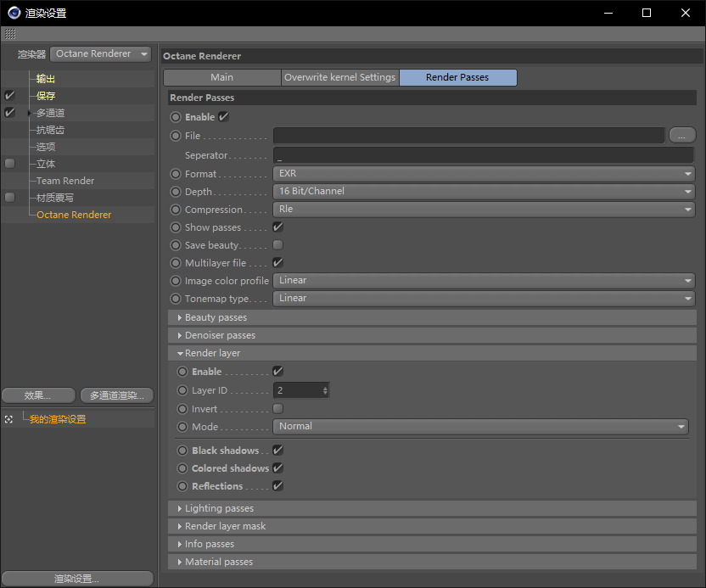Viewport: 706px width, 588px height.
Task: Switch to the Main tab
Action: click(222, 77)
